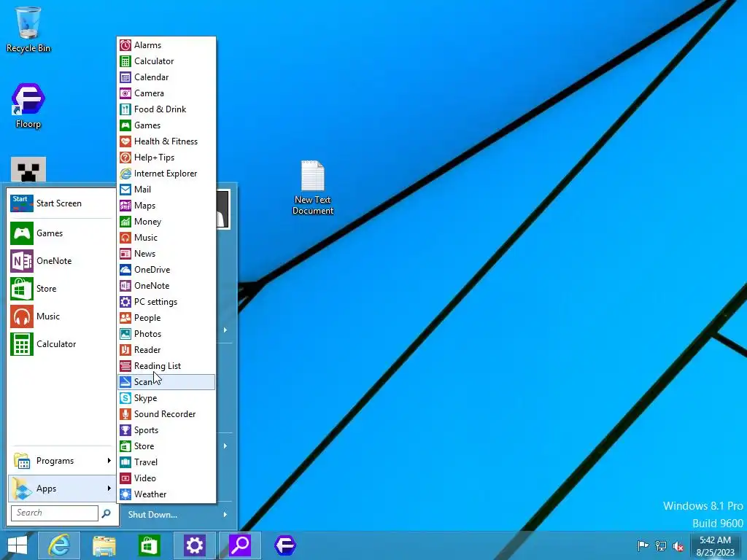Select the Minecraft creeper desktop icon

pyautogui.click(x=28, y=169)
